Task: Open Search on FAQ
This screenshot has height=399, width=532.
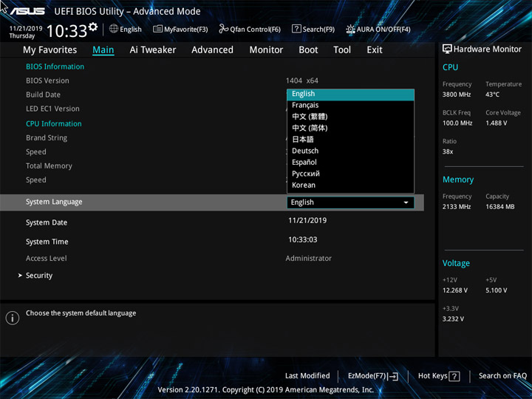Action: point(502,376)
